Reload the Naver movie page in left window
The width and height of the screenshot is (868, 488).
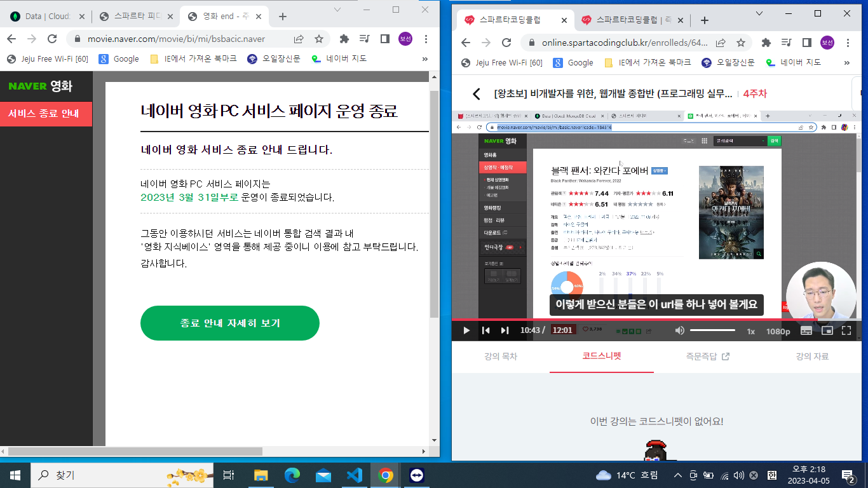[x=52, y=39]
